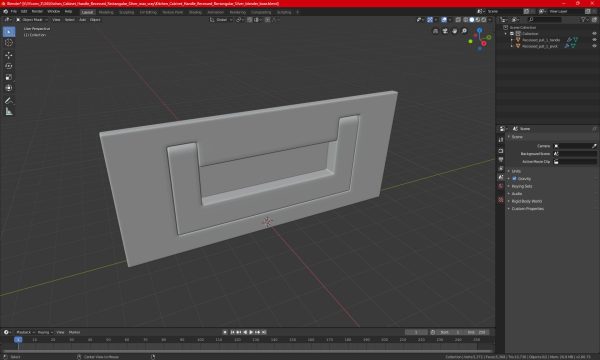Expand the Keying Sets panel
Viewport: 600px width, 360px height.
(x=522, y=186)
